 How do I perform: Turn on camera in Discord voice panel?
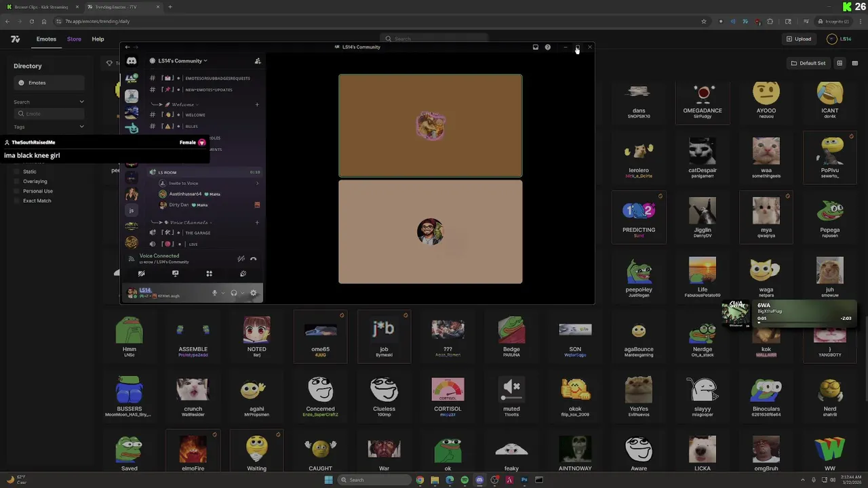coord(141,273)
